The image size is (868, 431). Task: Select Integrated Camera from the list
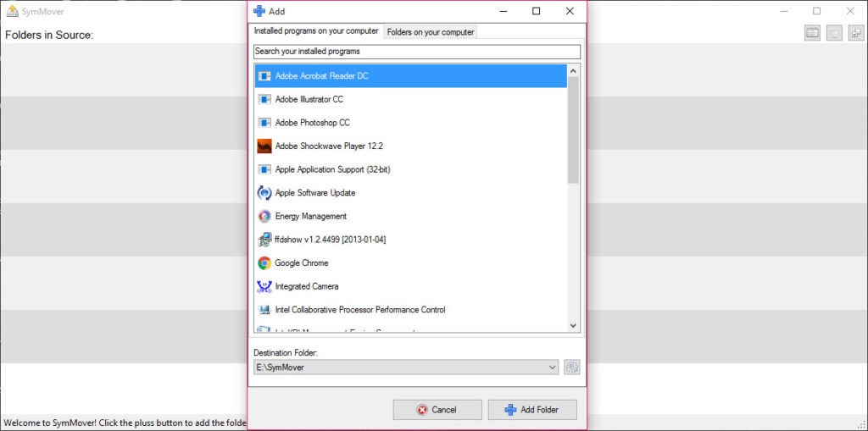point(411,286)
